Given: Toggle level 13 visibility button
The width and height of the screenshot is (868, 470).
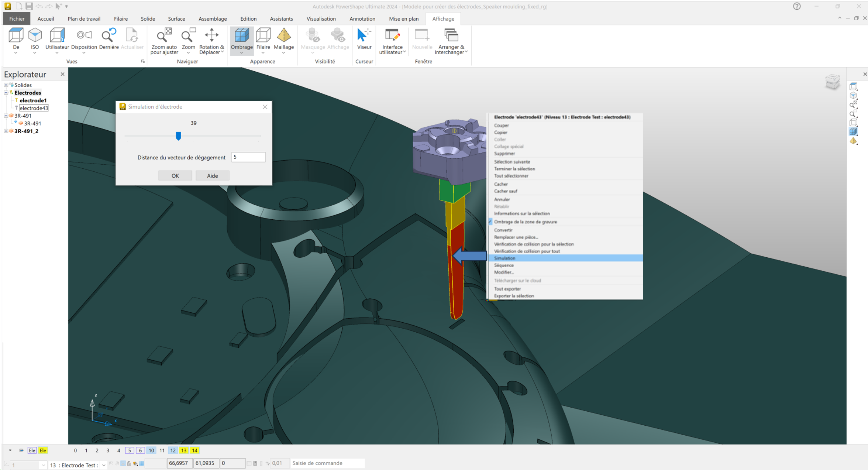Looking at the screenshot, I should 183,450.
